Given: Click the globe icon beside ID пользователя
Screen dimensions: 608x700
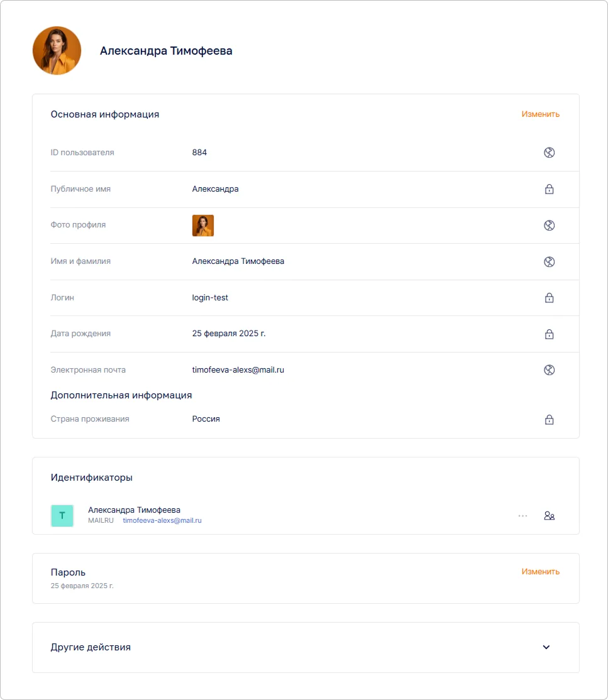Looking at the screenshot, I should 549,153.
